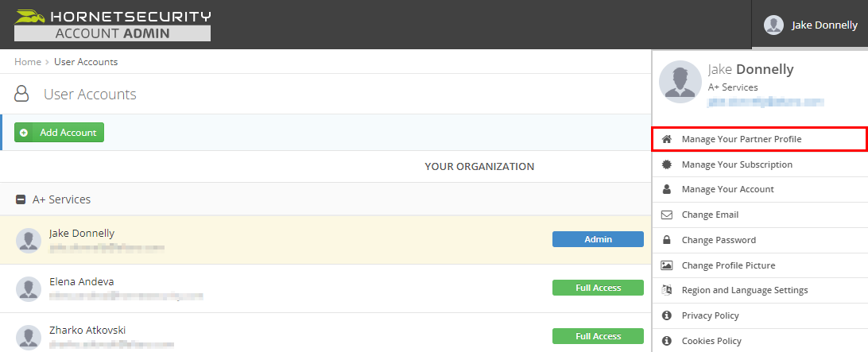The height and width of the screenshot is (352, 868).
Task: Click the padlock icon beside Change Password
Action: [667, 240]
